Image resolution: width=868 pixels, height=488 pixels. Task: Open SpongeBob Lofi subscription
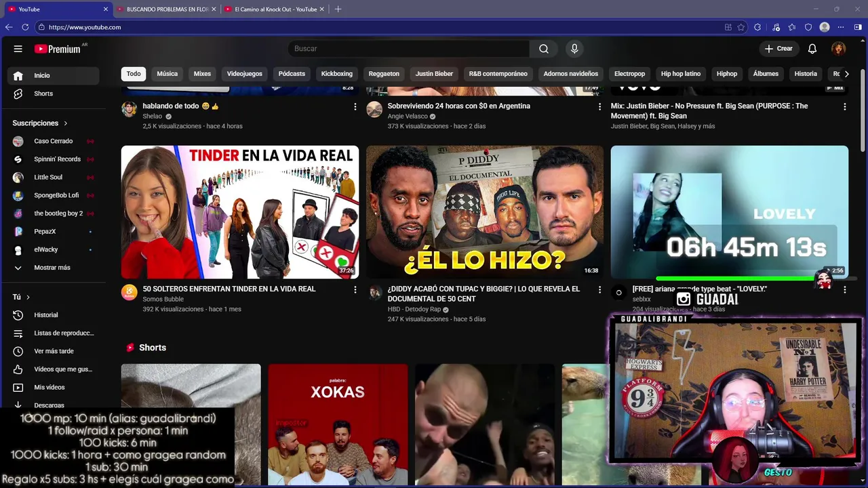pyautogui.click(x=54, y=195)
